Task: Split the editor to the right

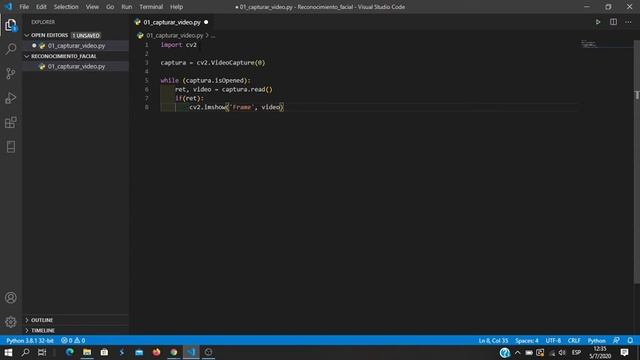Action: [x=613, y=22]
